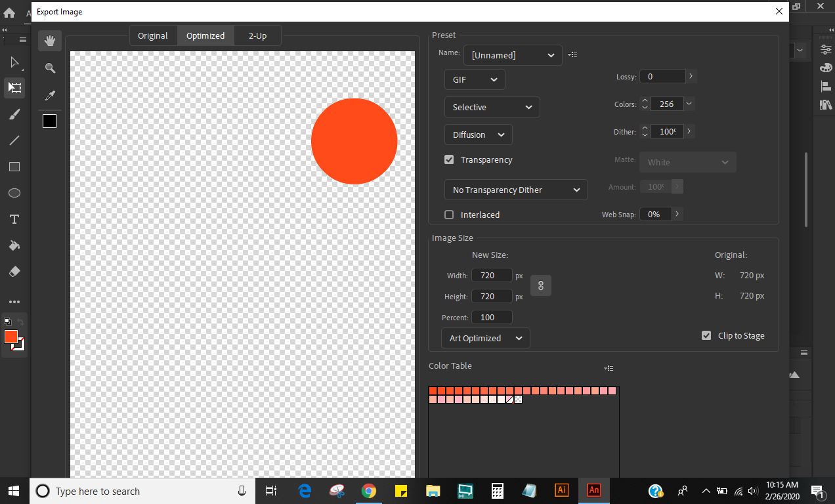Switch to the Original preview tab

click(153, 35)
